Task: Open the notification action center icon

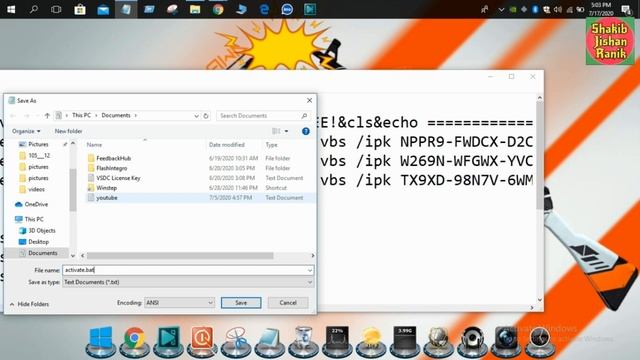Action: [x=626, y=9]
